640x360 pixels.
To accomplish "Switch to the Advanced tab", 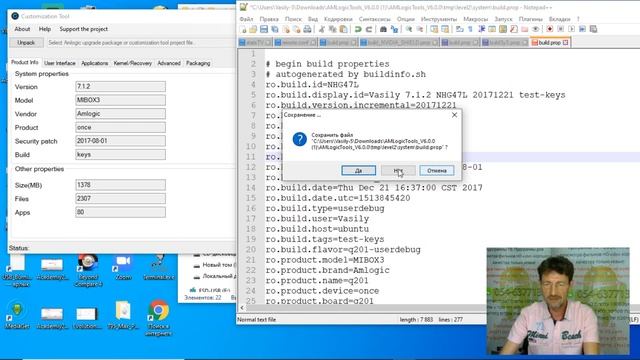I will tap(169, 63).
